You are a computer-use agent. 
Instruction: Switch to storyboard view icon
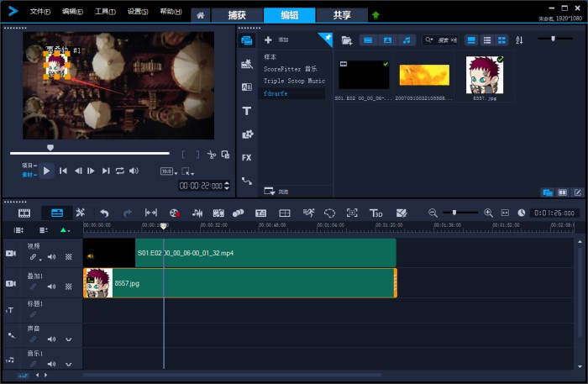pos(24,213)
